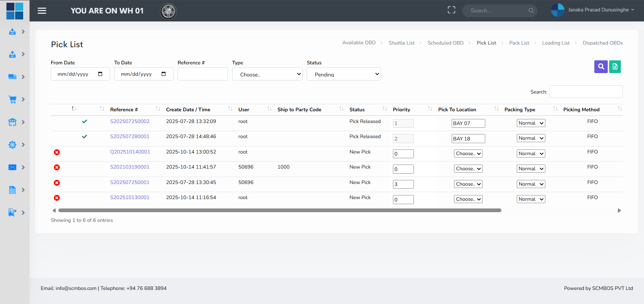
Task: Focus the Reference # filter field
Action: tap(203, 74)
